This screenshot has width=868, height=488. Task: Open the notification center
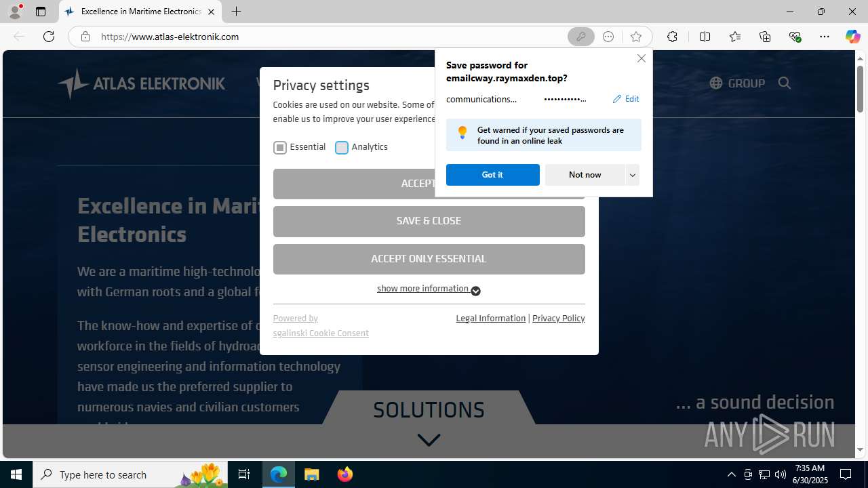846,474
